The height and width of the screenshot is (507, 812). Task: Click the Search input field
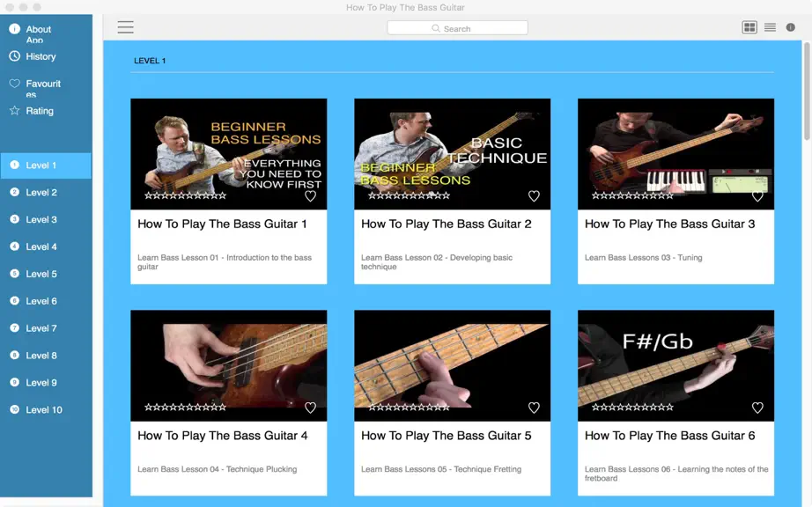457,28
